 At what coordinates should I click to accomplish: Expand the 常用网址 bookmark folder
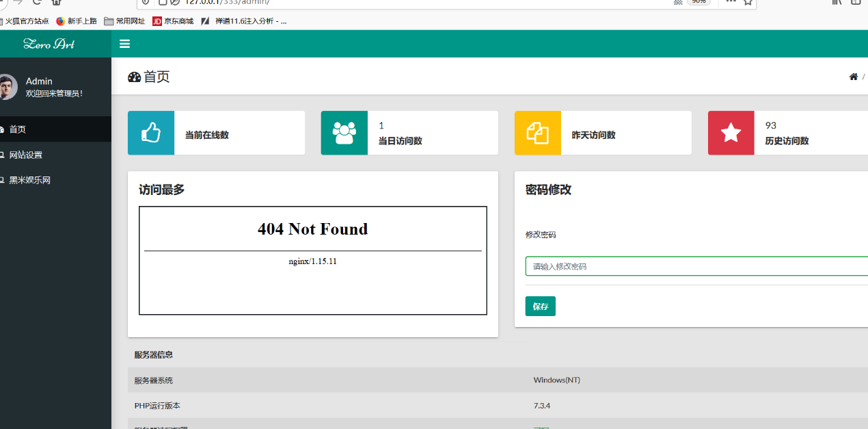point(124,21)
